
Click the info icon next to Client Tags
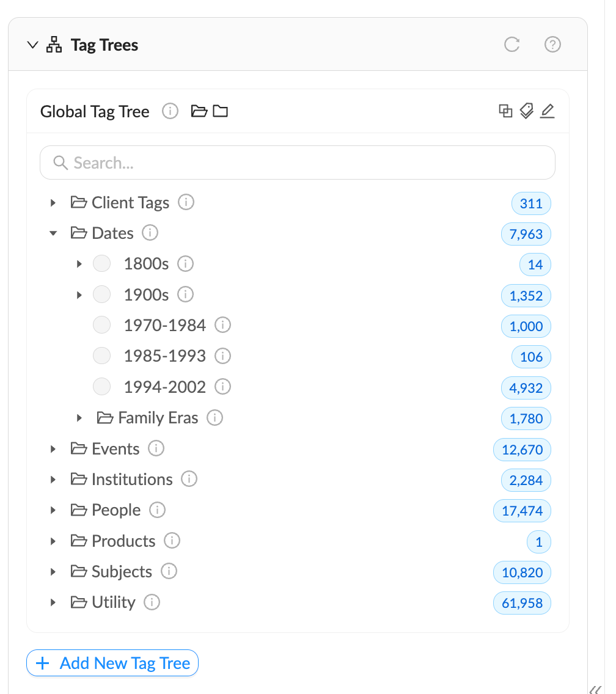(186, 202)
